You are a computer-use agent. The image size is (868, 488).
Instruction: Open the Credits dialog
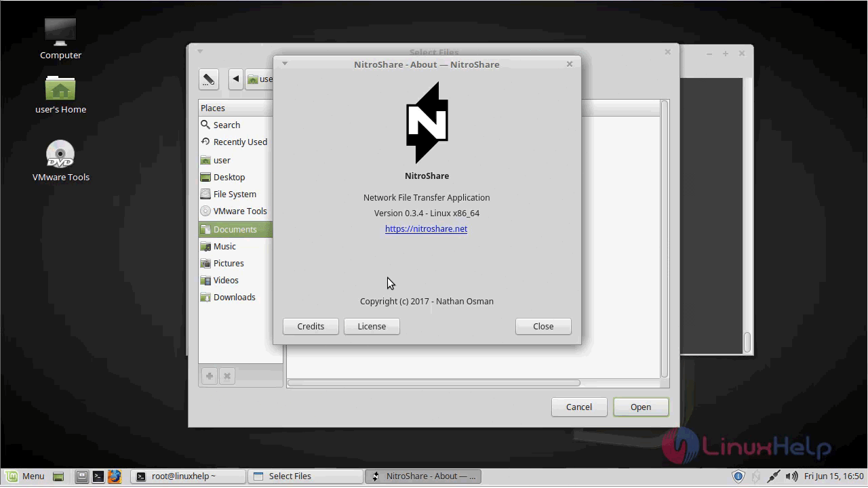coord(311,326)
